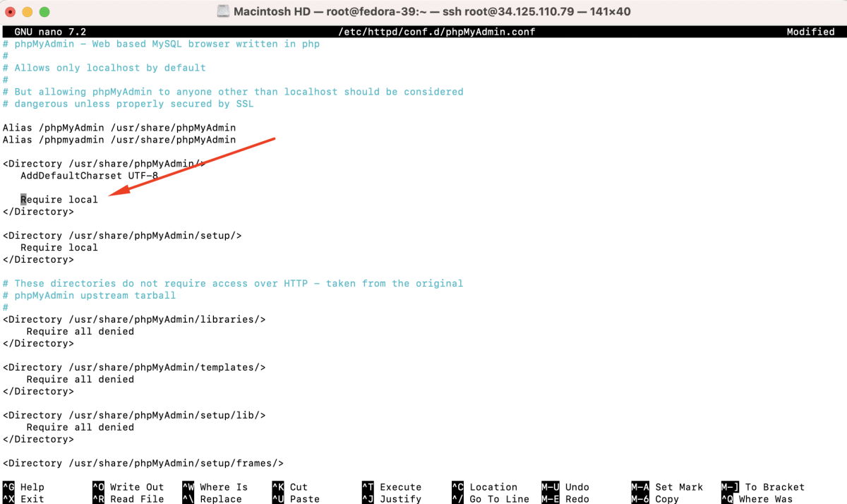847x504 pixels.
Task: Click the ^K Cut shortcut key
Action: tap(290, 487)
